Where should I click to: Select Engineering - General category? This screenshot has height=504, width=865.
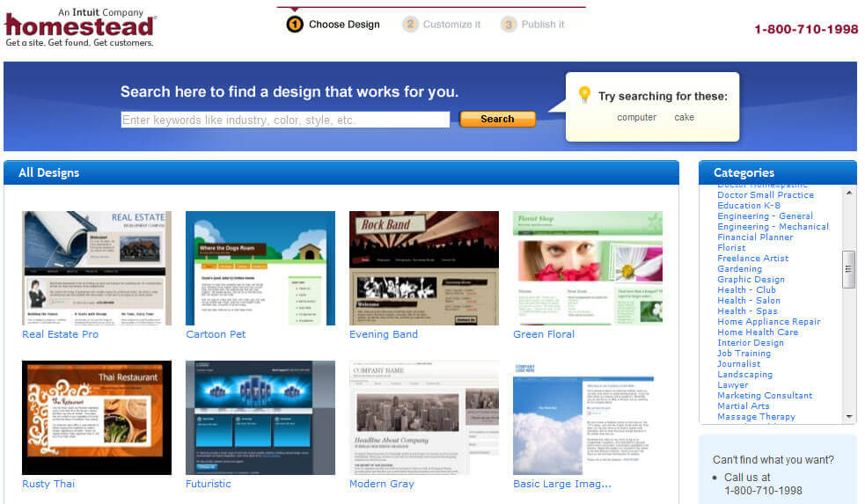click(x=765, y=216)
